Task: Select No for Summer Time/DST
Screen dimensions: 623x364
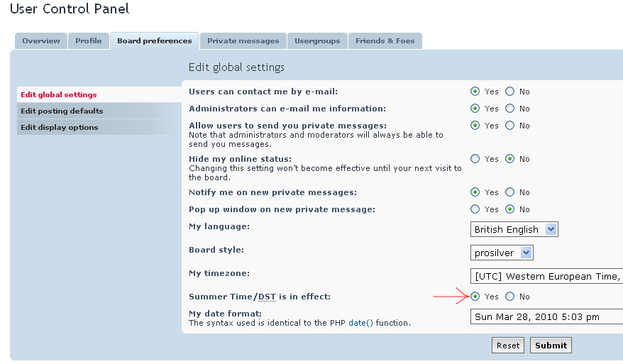Action: [510, 297]
